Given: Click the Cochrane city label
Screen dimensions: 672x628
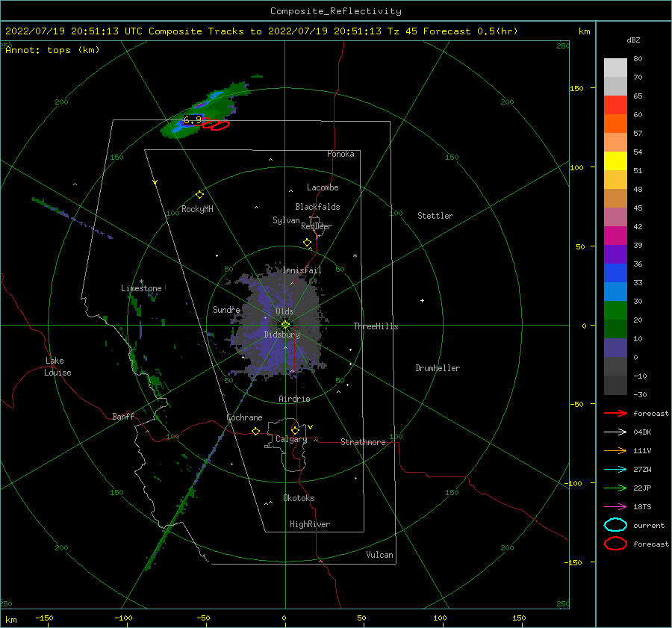Looking at the screenshot, I should pos(244,417).
